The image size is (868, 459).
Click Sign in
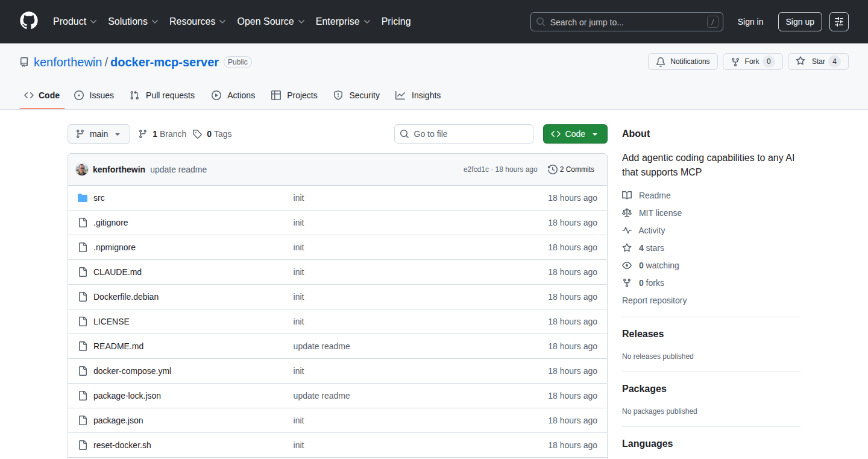click(750, 22)
